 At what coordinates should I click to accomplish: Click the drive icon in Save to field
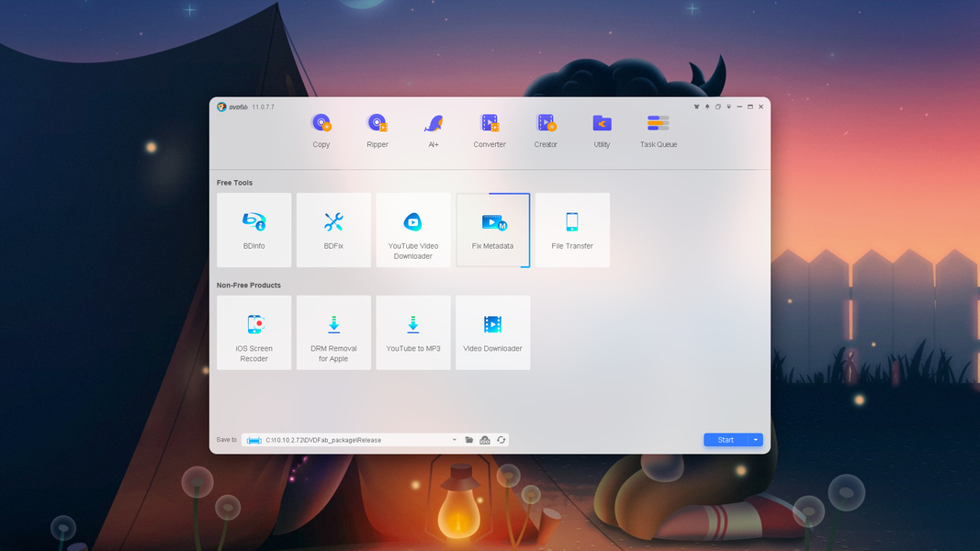click(x=253, y=440)
